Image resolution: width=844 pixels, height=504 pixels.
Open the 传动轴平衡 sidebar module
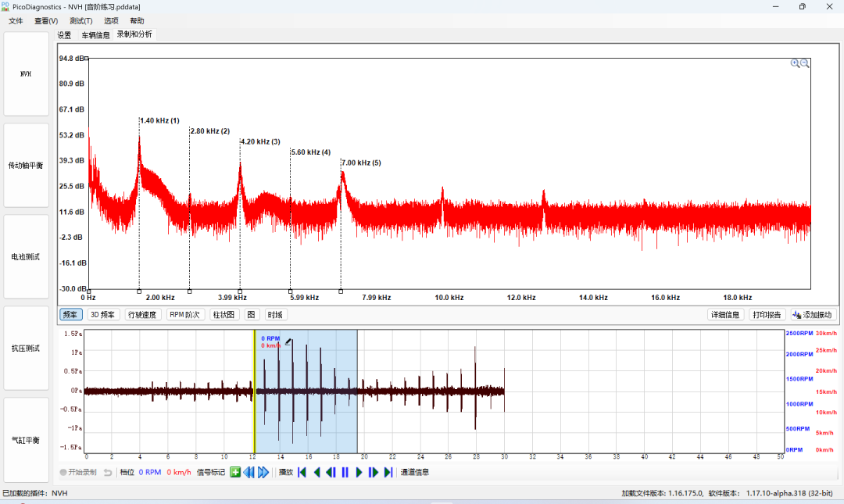coord(27,166)
